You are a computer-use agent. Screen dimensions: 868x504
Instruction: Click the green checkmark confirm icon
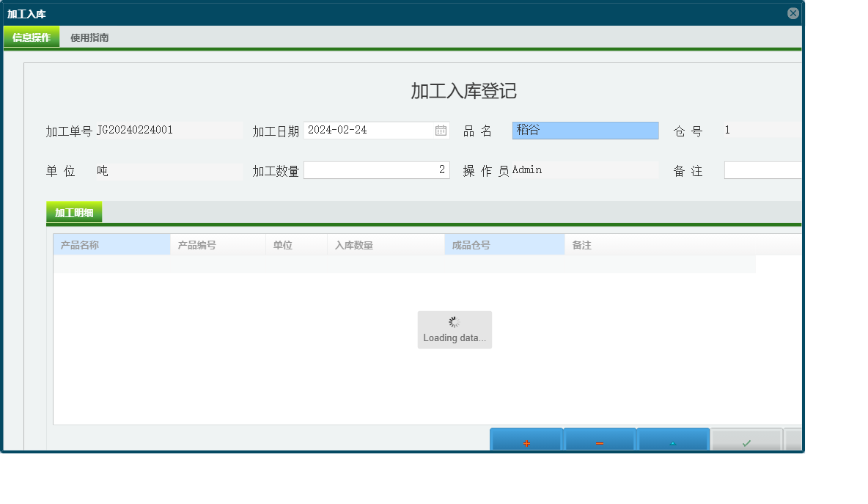point(746,439)
